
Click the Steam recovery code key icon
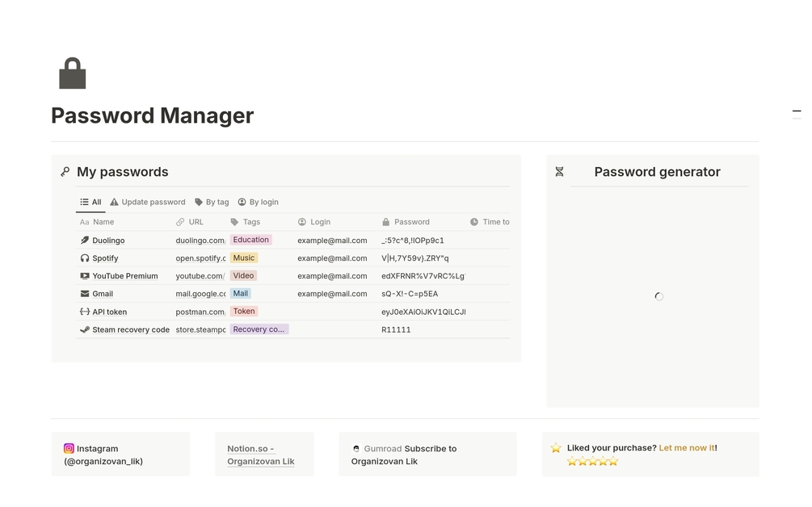(84, 329)
